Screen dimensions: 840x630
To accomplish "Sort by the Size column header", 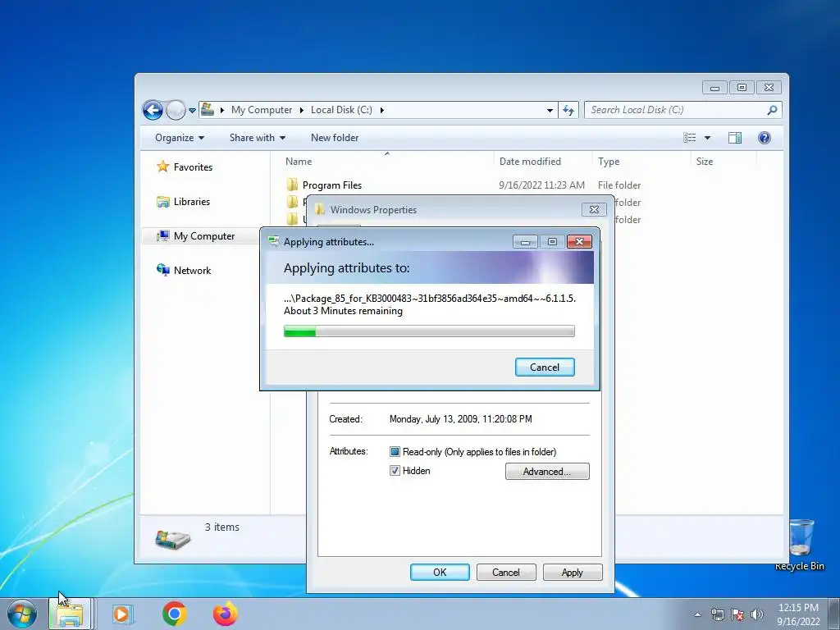I will tap(705, 162).
